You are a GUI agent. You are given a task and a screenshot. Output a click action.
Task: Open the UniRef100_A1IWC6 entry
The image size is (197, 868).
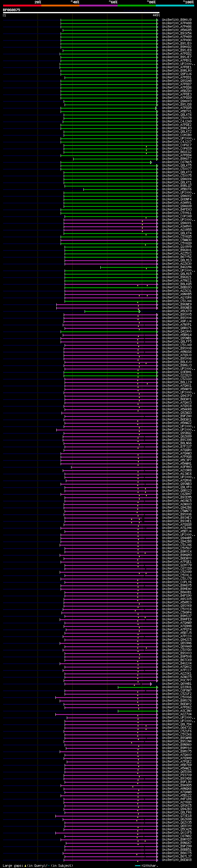(x=177, y=474)
